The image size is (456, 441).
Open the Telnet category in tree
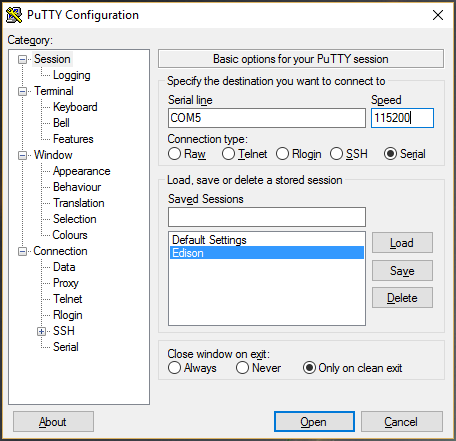[x=67, y=299]
